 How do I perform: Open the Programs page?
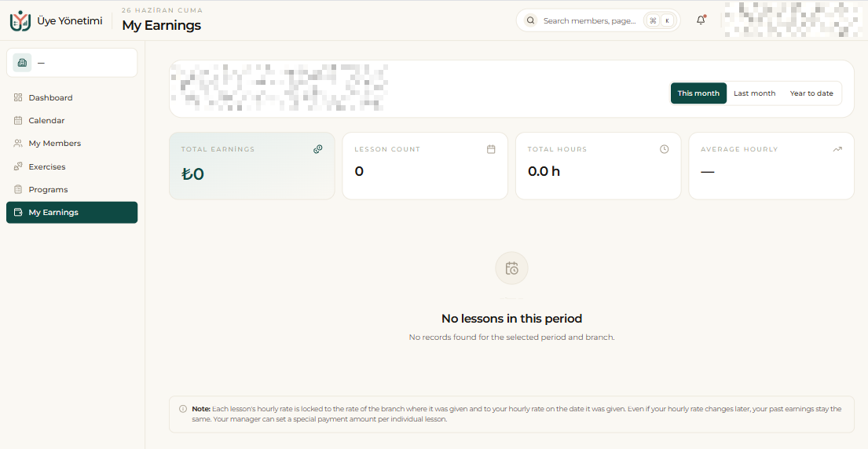tap(72, 189)
